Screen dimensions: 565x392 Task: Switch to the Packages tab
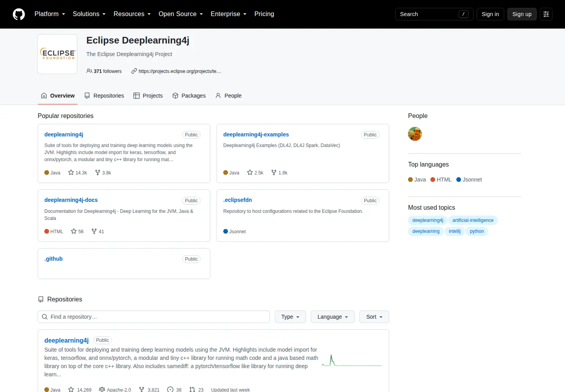pos(189,96)
